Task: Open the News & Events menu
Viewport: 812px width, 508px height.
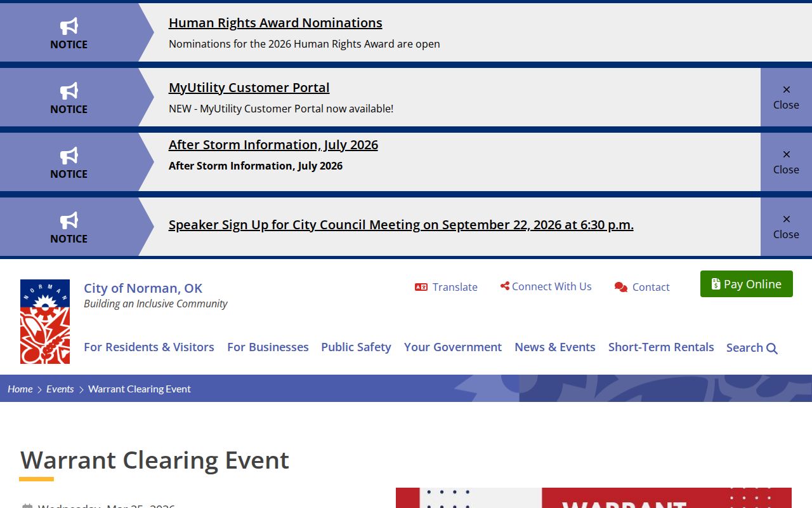Action: point(555,347)
